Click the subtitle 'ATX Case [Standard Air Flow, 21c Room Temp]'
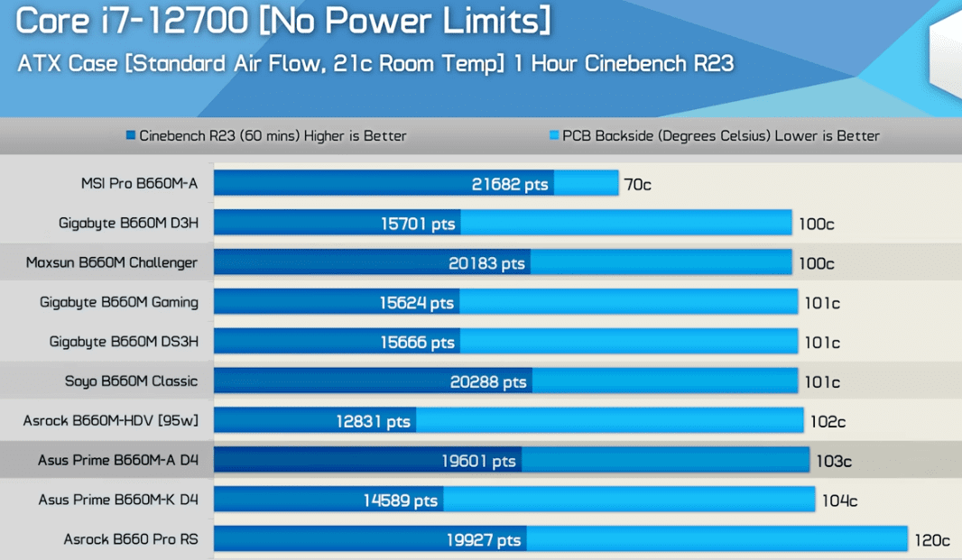 click(261, 63)
